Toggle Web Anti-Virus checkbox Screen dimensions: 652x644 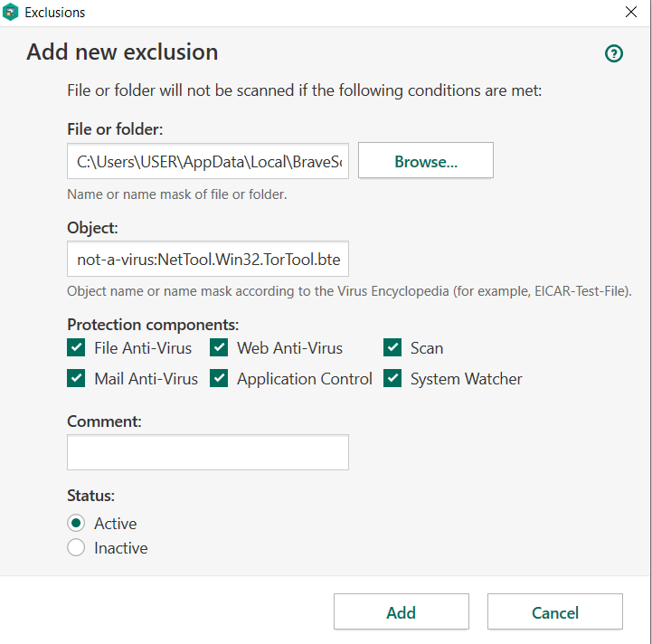(x=219, y=347)
